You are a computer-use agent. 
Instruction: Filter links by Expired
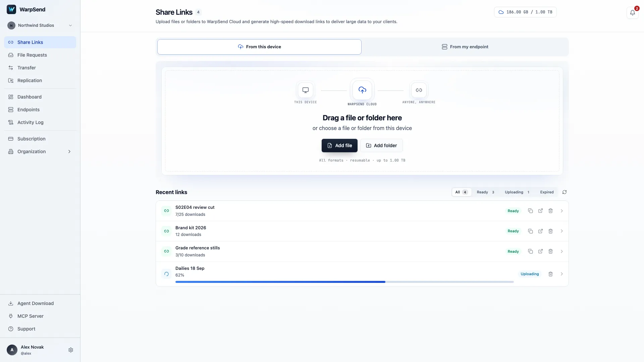[x=547, y=192]
